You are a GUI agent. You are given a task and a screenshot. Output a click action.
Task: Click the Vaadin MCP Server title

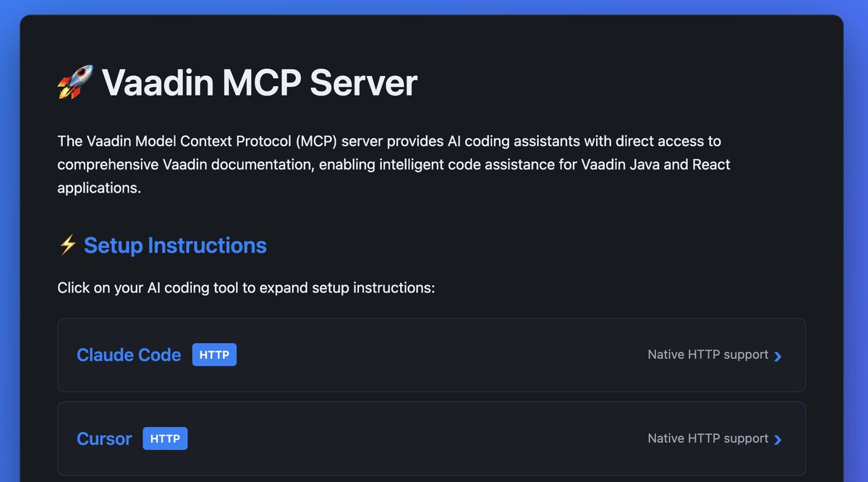pos(260,83)
